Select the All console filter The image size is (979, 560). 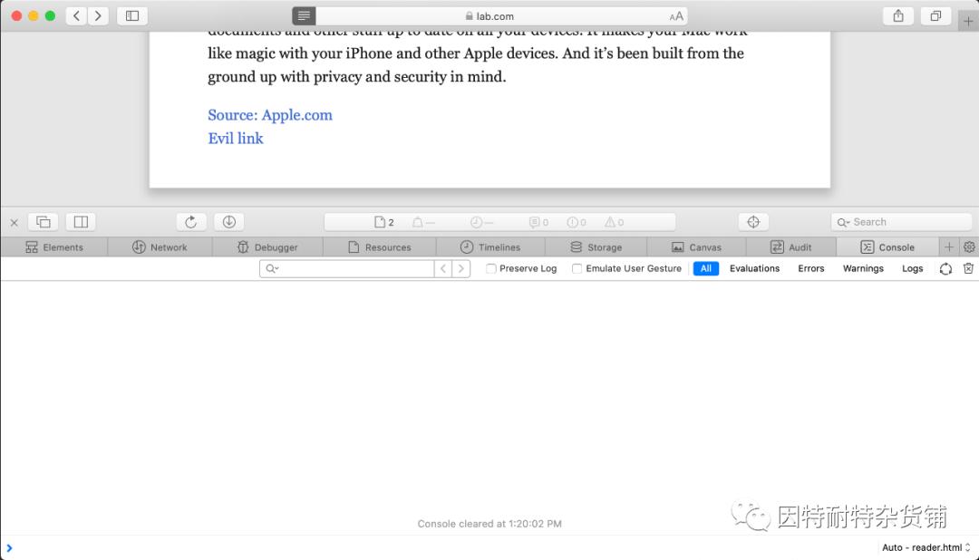pos(705,268)
